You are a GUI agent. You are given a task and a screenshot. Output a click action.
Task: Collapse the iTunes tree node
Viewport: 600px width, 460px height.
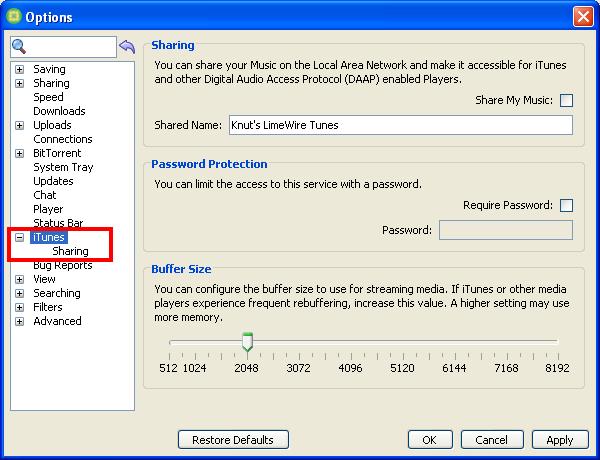[x=20, y=238]
